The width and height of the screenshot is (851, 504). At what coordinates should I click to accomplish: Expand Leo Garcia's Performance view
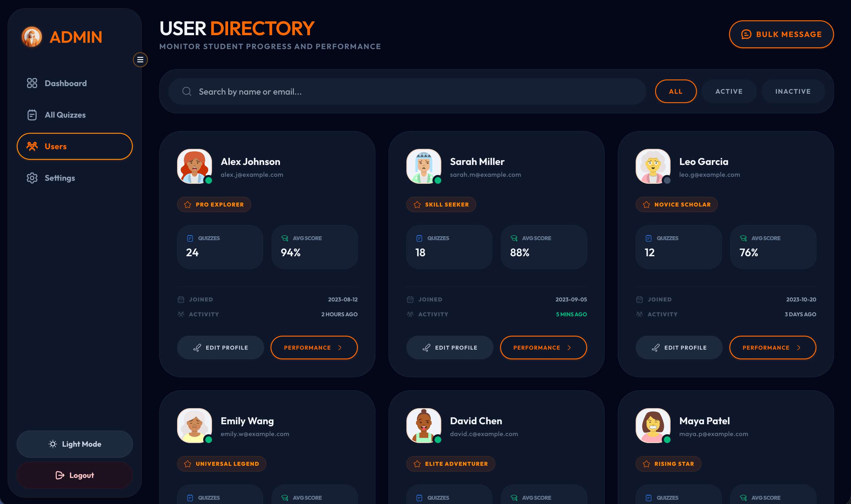pyautogui.click(x=772, y=348)
